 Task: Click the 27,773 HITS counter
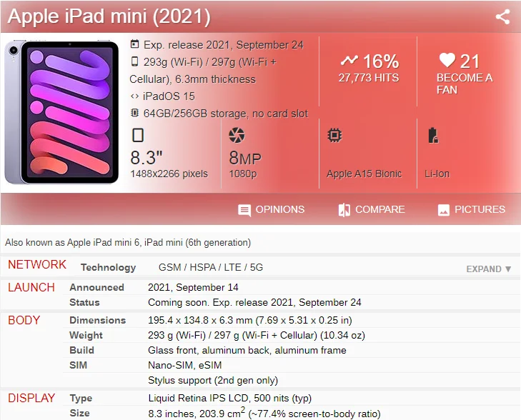point(369,78)
